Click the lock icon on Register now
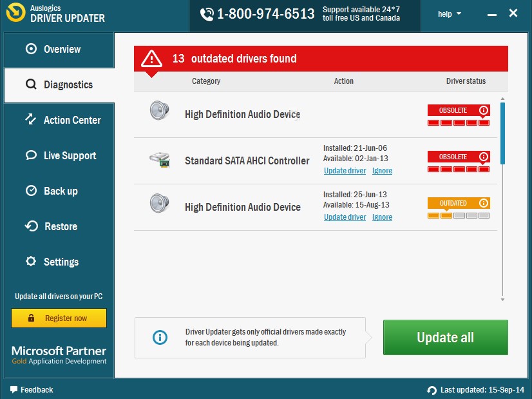Viewport: 532px width, 399px height. coord(31,318)
